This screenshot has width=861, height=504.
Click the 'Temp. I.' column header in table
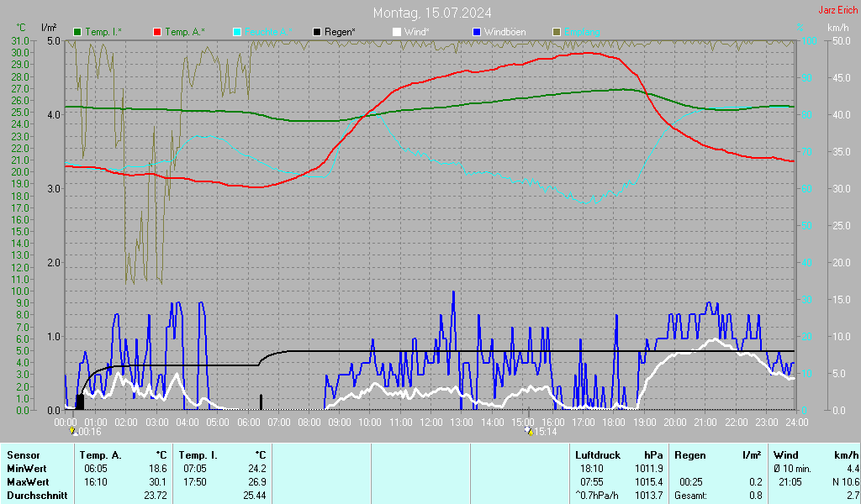pyautogui.click(x=198, y=455)
